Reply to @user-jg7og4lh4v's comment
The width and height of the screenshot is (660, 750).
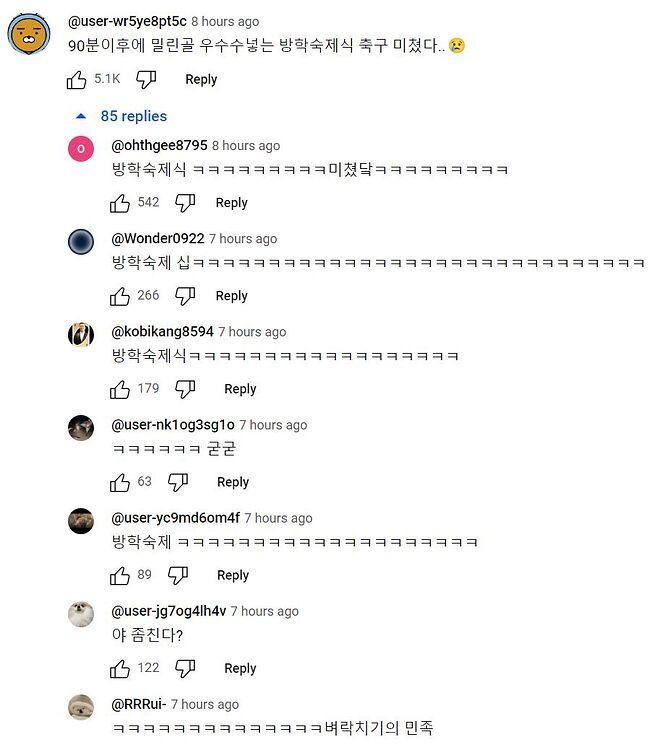[240, 668]
